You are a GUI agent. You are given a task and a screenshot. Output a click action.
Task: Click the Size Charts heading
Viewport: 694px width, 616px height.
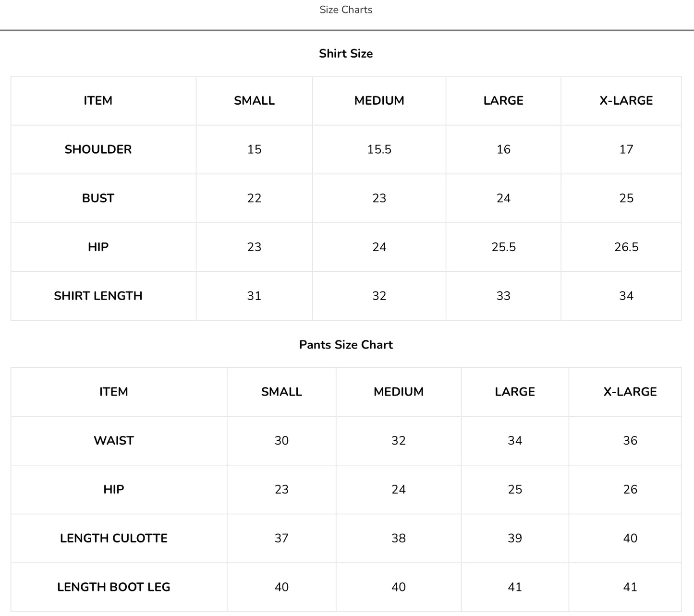pyautogui.click(x=346, y=10)
